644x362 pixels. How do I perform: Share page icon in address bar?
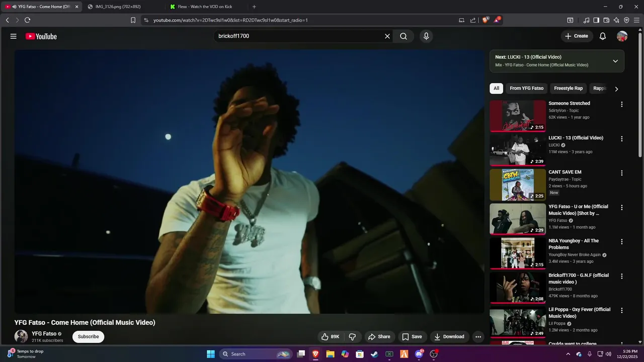tap(473, 20)
